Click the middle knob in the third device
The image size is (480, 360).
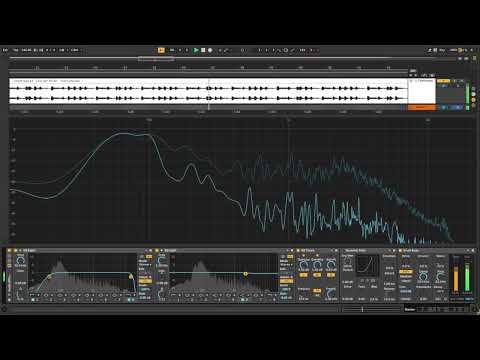(317, 265)
